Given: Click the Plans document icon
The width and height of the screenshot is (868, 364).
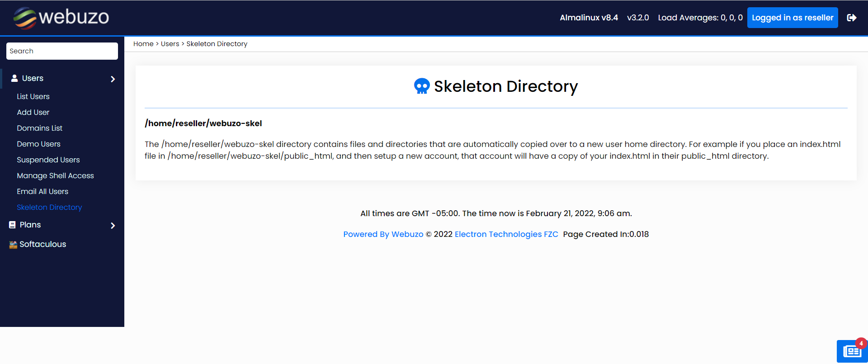Looking at the screenshot, I should [12, 225].
